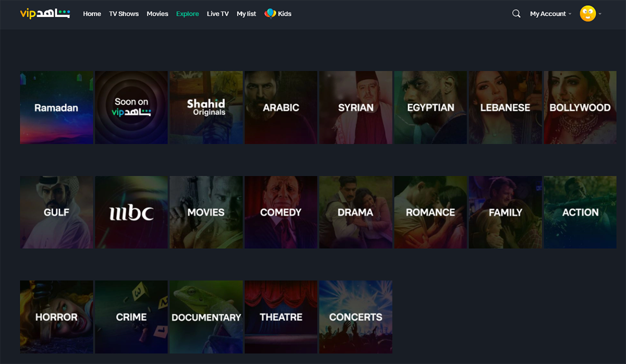Open the GULF category tile

click(56, 212)
